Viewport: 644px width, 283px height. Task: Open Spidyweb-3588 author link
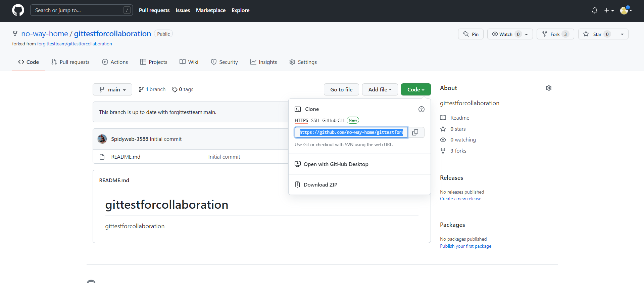coord(130,139)
